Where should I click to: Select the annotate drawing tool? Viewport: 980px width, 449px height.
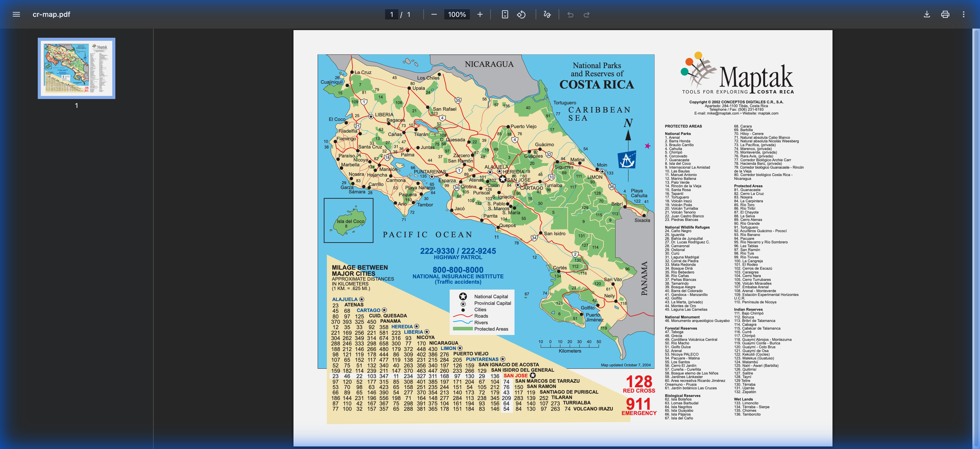point(547,15)
